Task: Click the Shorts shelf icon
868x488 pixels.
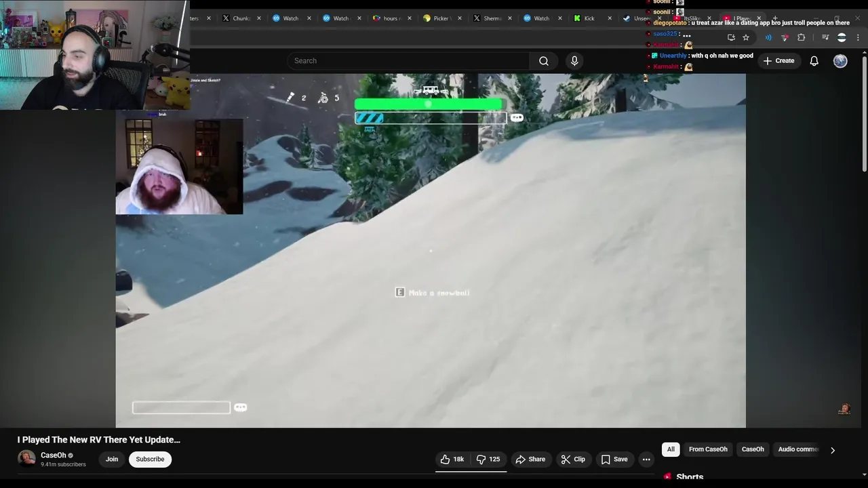Action: point(668,477)
